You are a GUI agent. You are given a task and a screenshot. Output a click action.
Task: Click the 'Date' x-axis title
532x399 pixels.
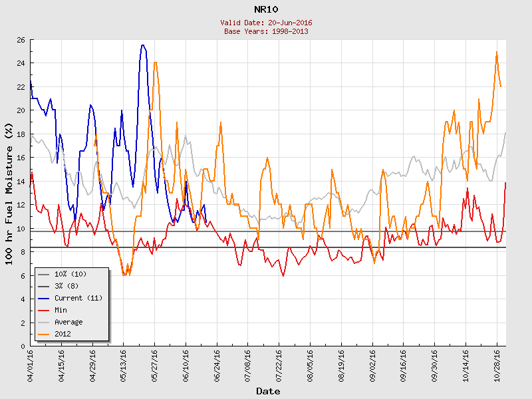(x=268, y=391)
